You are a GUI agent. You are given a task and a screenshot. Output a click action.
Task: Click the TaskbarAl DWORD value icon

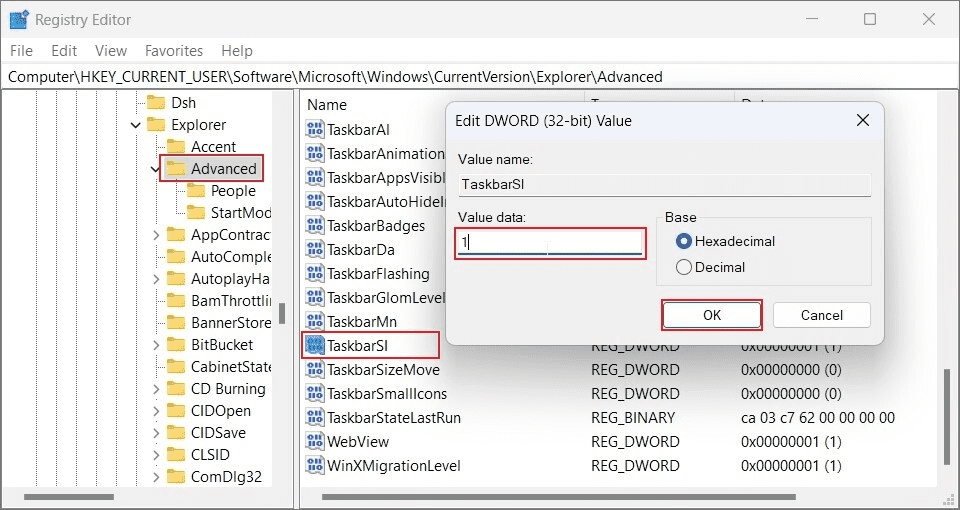(315, 130)
